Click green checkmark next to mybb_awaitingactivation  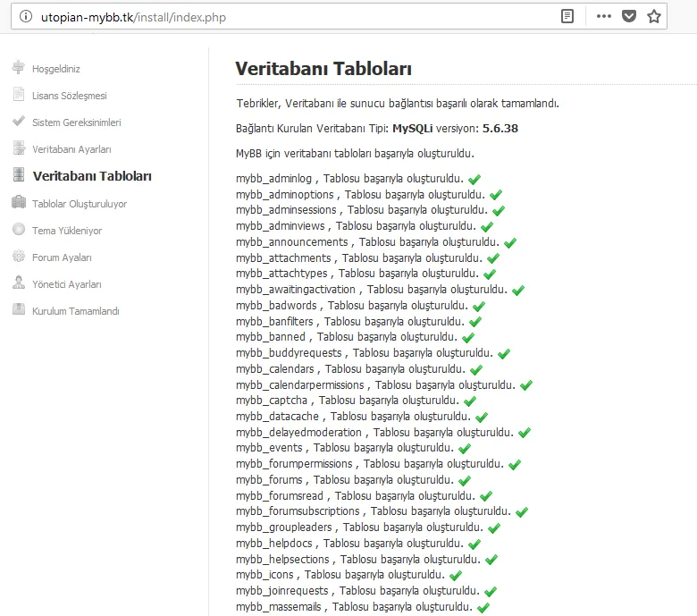[518, 291]
